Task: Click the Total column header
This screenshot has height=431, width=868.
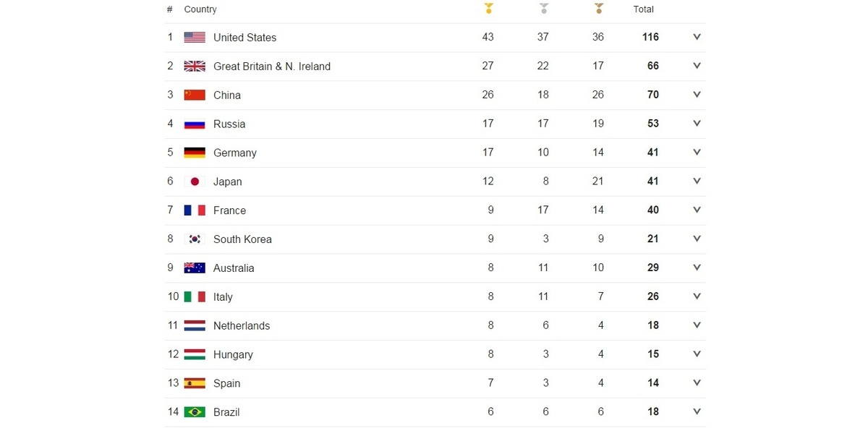Action: [643, 9]
